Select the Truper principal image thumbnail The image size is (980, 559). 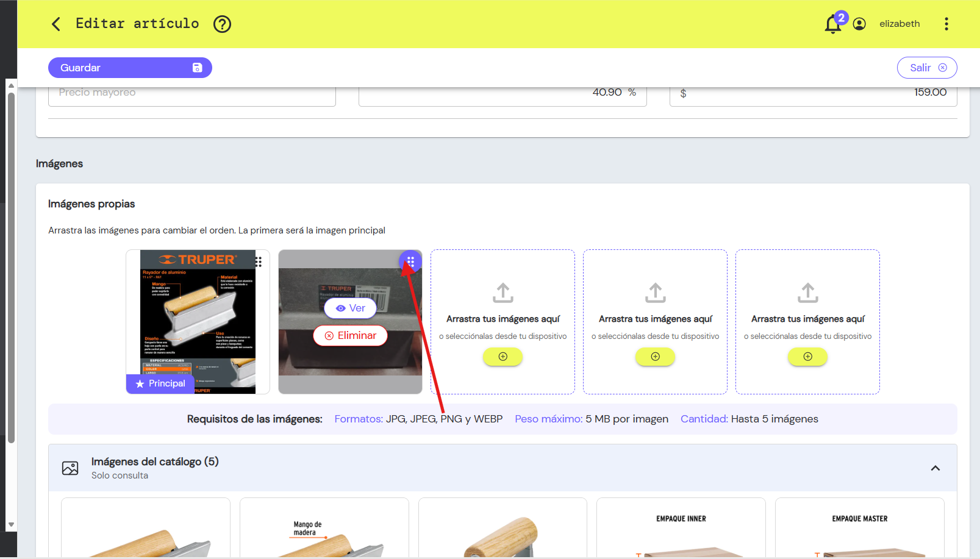click(198, 322)
